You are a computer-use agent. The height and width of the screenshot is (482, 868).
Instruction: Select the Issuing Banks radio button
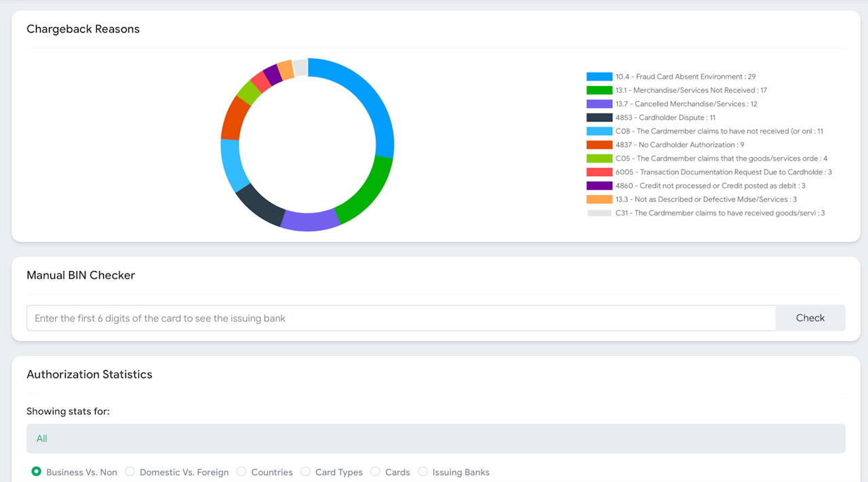pos(423,472)
